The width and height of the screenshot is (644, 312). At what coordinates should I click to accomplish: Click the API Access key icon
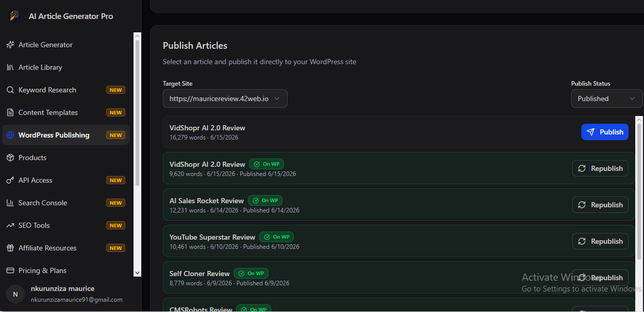(x=10, y=180)
